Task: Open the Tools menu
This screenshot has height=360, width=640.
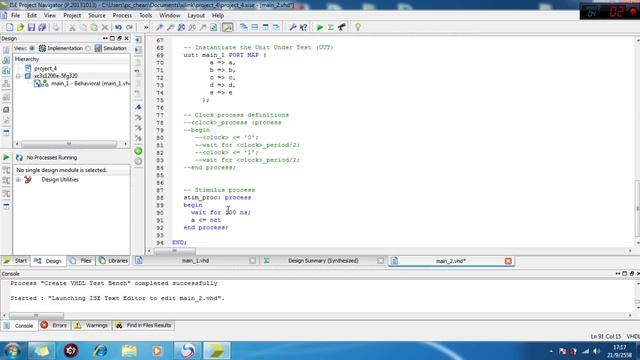Action: click(x=145, y=16)
